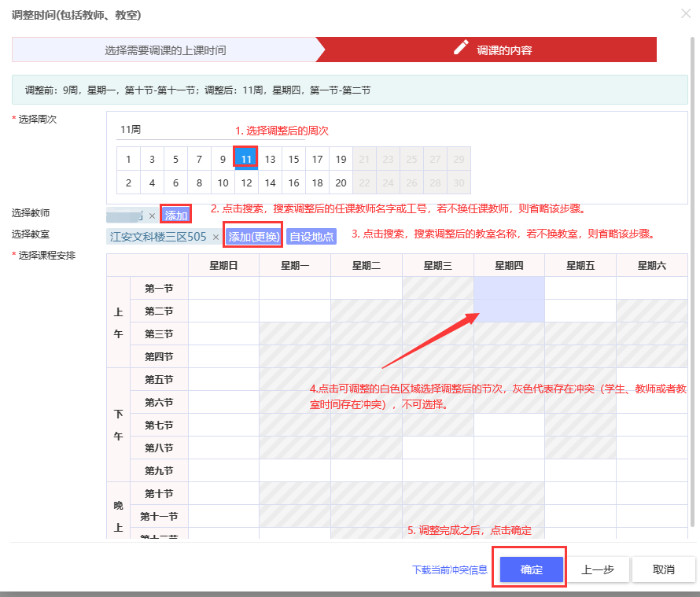Click the 11周 week input field
The width and height of the screenshot is (700, 597).
pos(173,129)
